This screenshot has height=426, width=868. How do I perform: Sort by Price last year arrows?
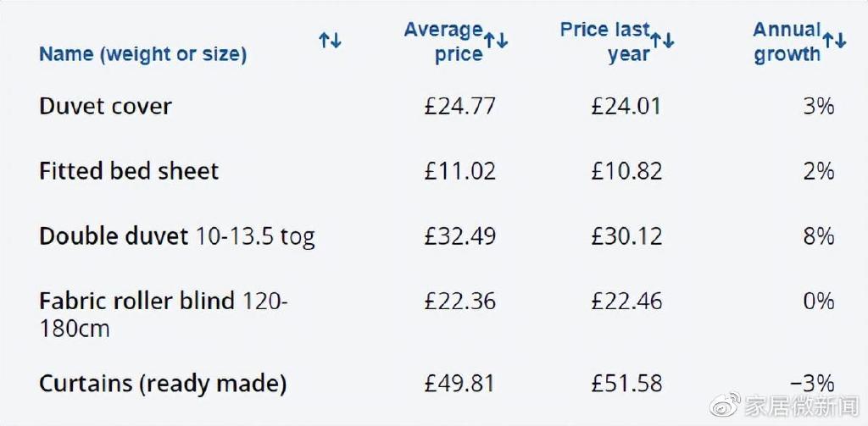tap(663, 40)
